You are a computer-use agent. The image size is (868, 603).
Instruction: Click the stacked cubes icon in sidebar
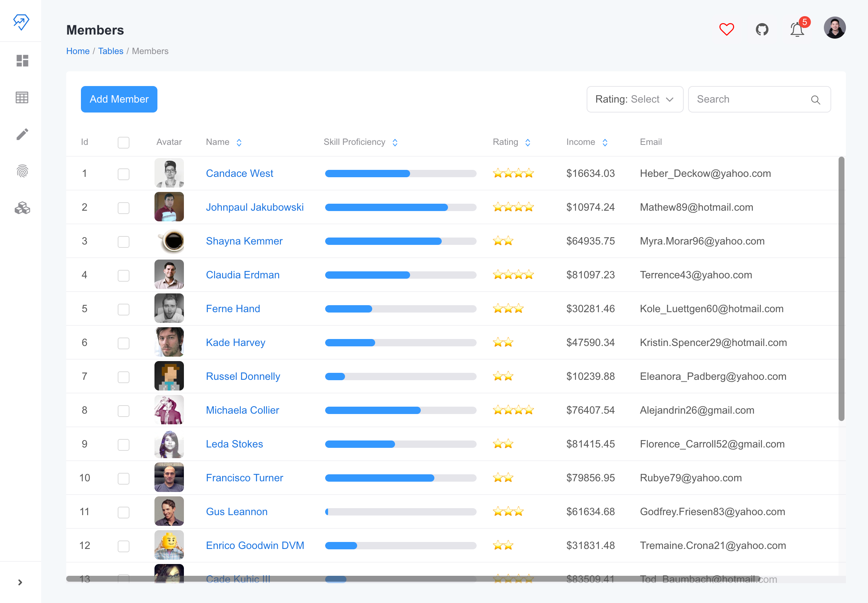tap(22, 208)
